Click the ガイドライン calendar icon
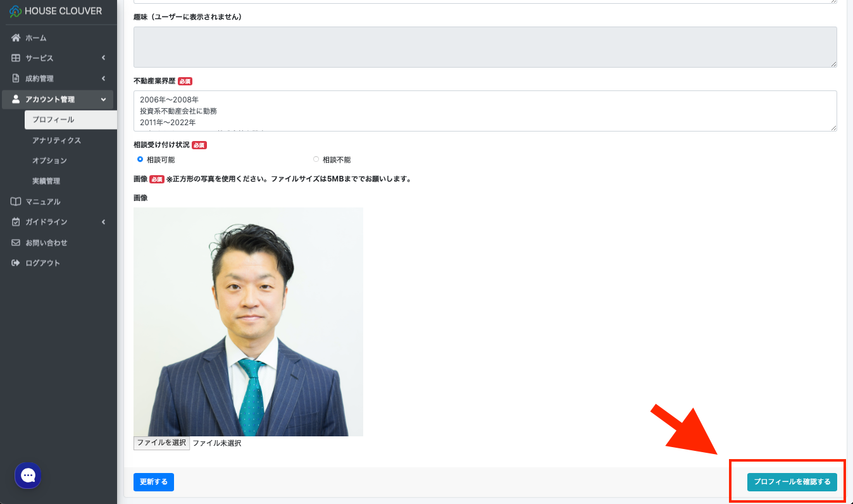Image resolution: width=853 pixels, height=504 pixels. pyautogui.click(x=16, y=222)
